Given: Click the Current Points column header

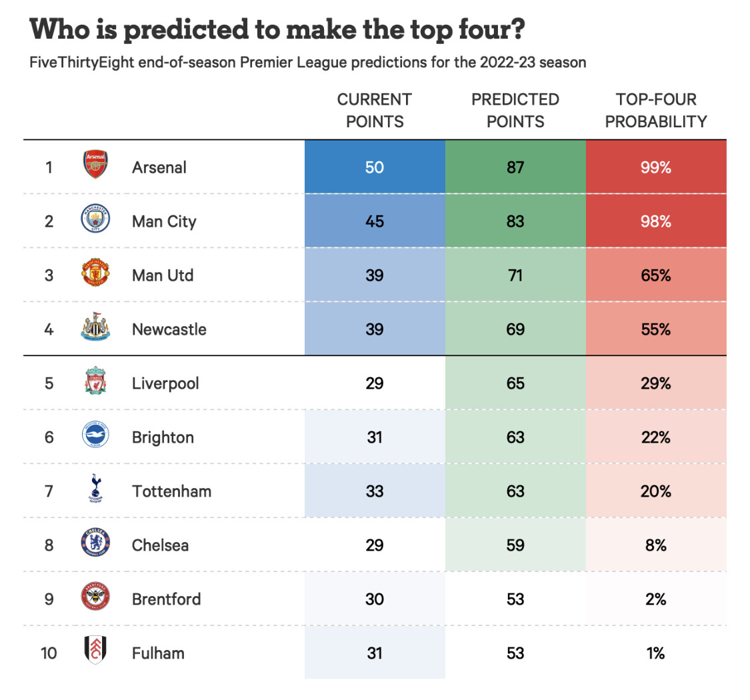Looking at the screenshot, I should (375, 111).
